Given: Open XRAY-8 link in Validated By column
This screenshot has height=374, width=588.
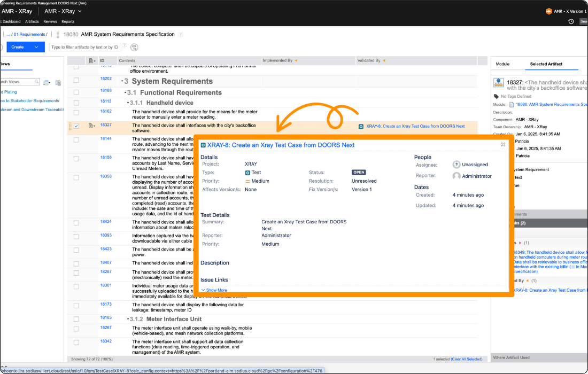Looking at the screenshot, I should (x=415, y=126).
